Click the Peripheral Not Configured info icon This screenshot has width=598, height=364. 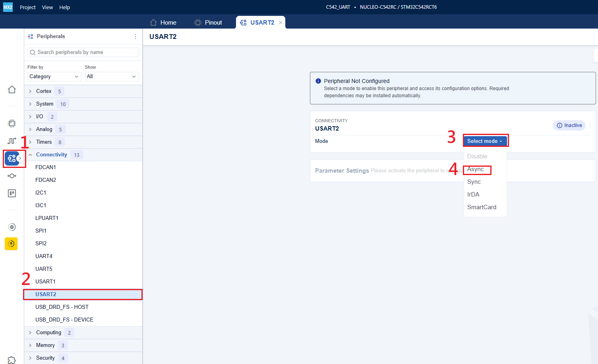[318, 81]
